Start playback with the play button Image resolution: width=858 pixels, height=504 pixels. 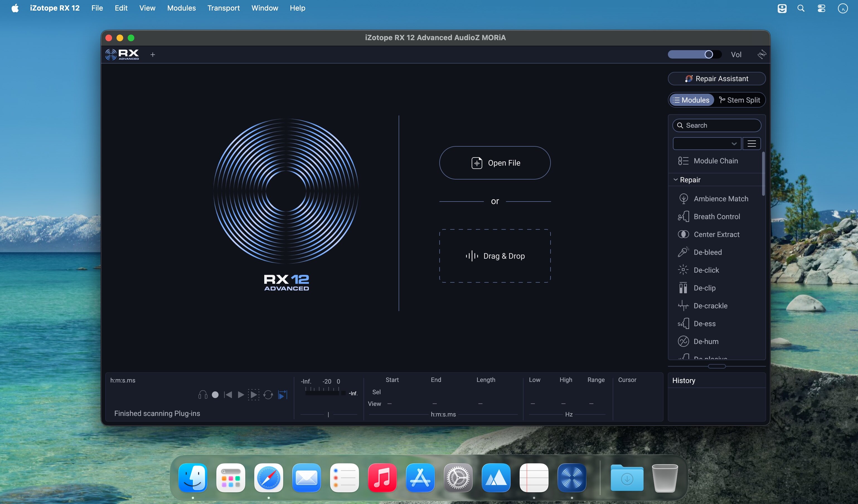tap(241, 395)
